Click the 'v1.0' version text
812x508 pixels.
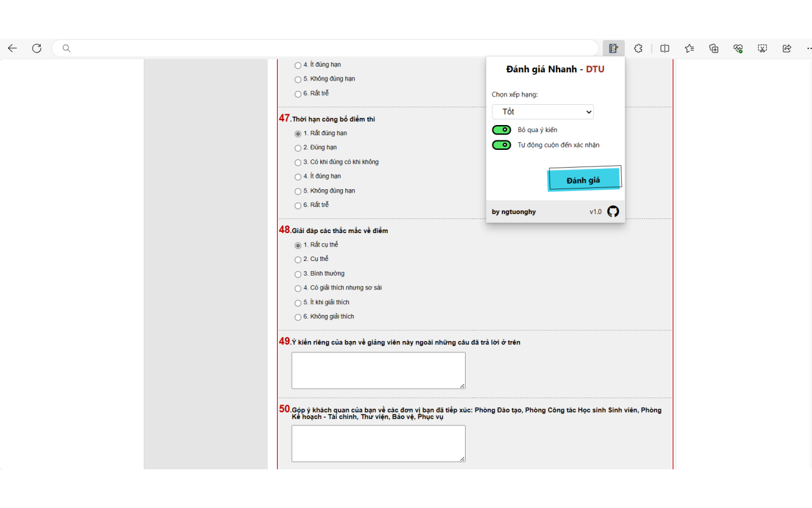596,212
